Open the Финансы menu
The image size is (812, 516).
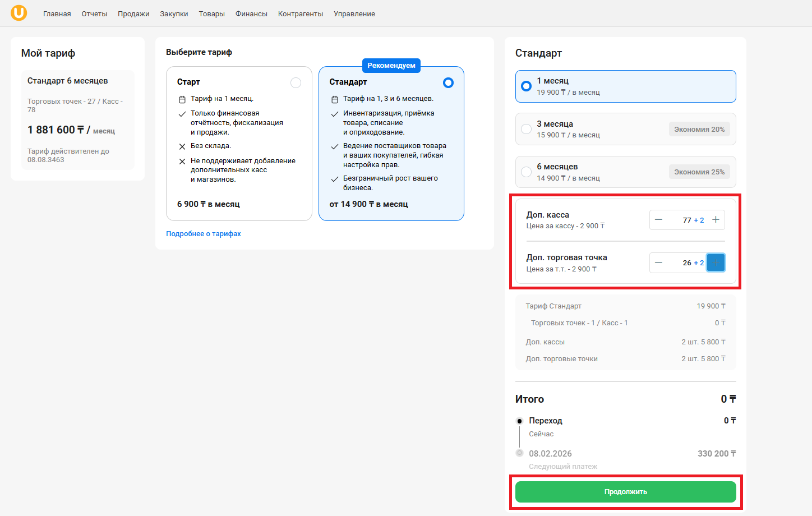(x=251, y=14)
